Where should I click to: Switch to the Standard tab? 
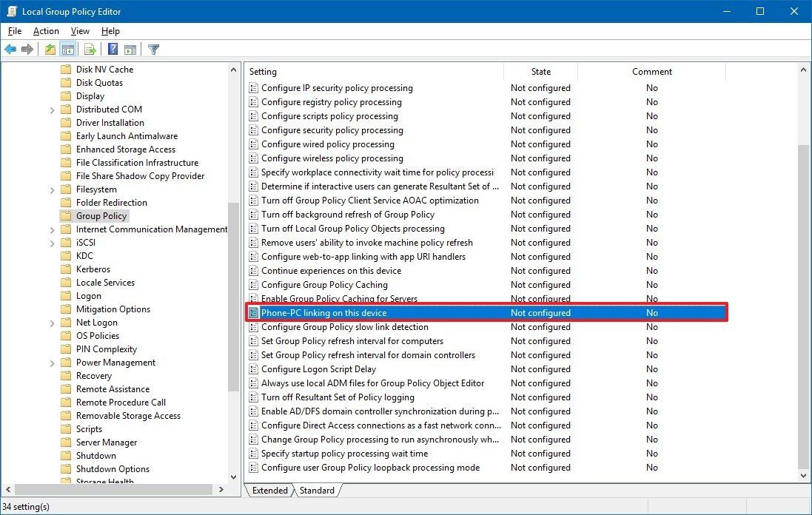click(316, 490)
